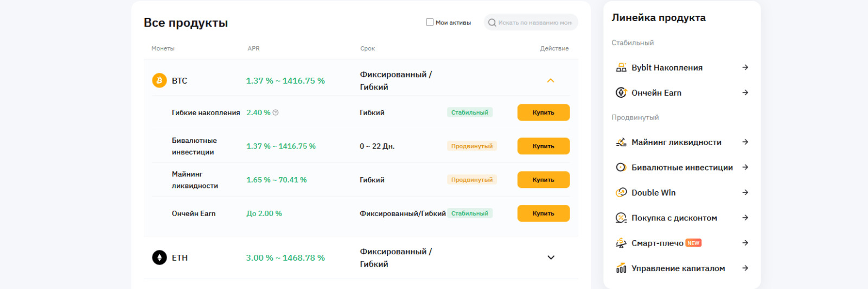Click the help icon beside 2.40 % APR
The width and height of the screenshot is (868, 289).
pyautogui.click(x=276, y=112)
